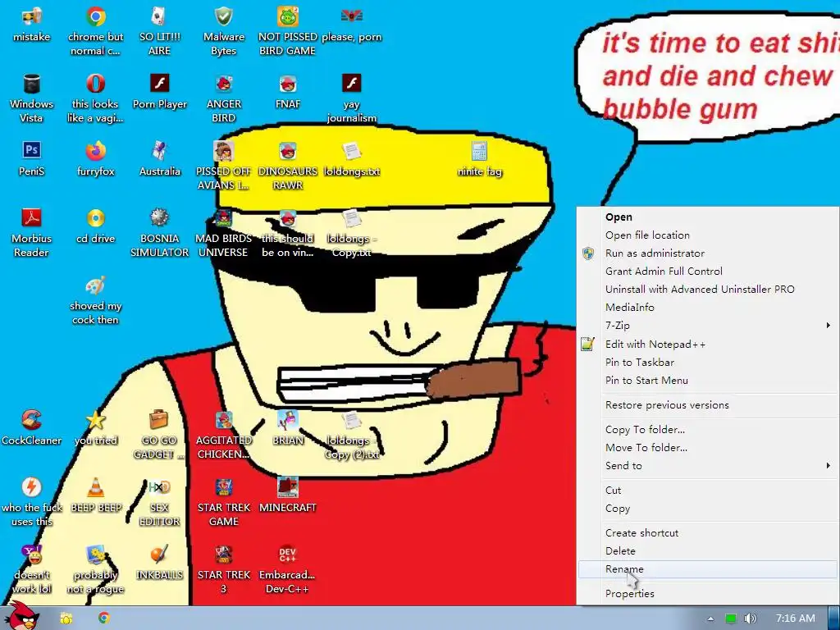Choose 'Move To folder...'
This screenshot has width=840, height=630.
(x=708, y=447)
